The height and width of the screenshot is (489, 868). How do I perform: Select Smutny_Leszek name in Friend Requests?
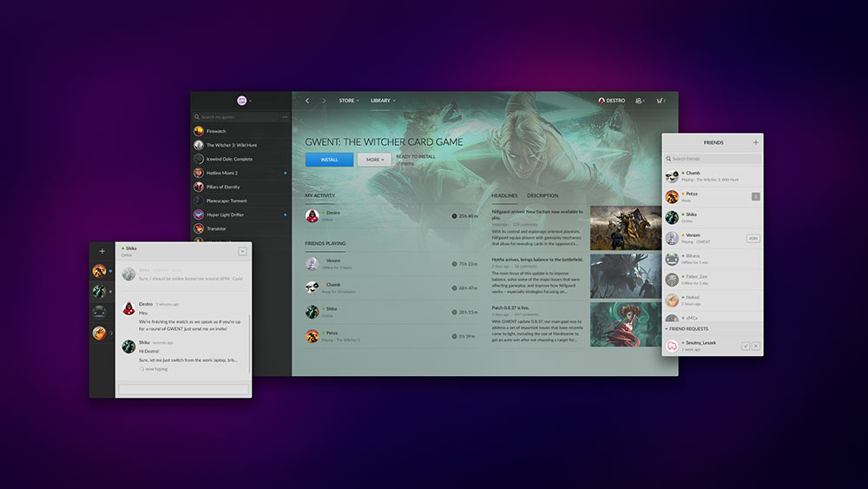coord(700,343)
